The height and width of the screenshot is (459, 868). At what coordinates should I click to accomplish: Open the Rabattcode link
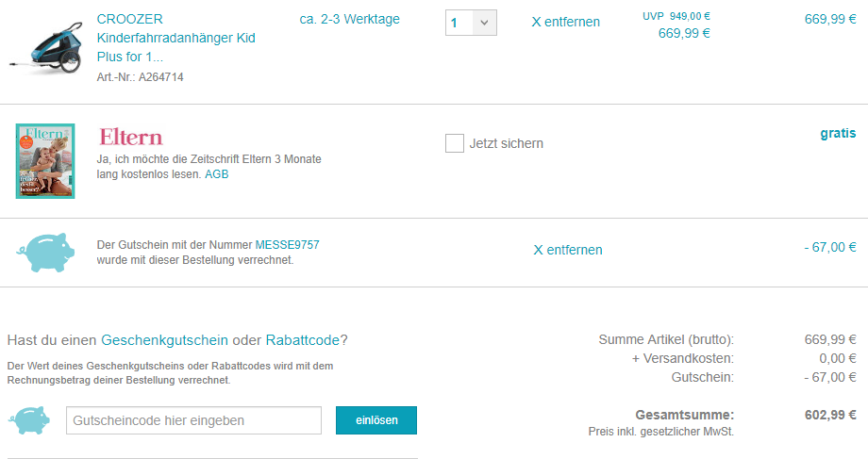303,339
